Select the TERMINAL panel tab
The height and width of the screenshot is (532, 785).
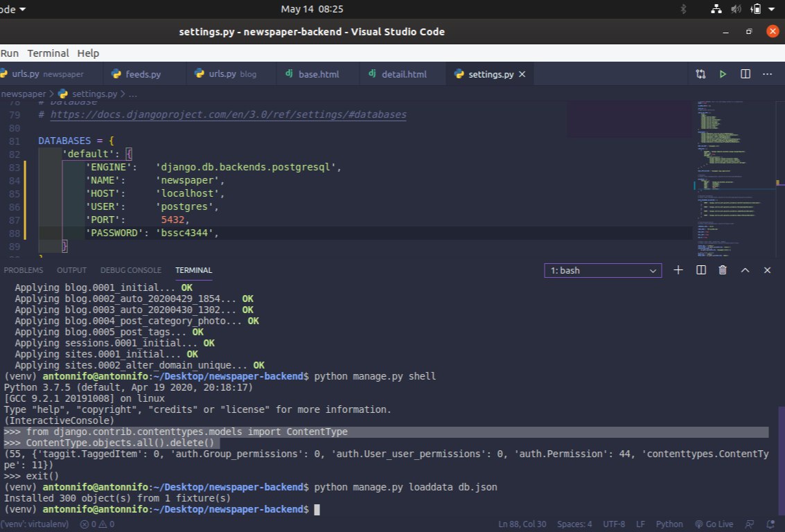click(194, 270)
